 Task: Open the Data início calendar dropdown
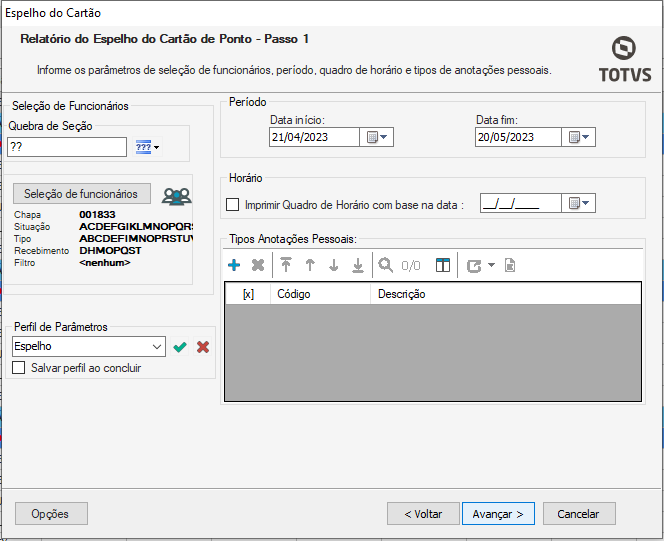click(x=377, y=137)
